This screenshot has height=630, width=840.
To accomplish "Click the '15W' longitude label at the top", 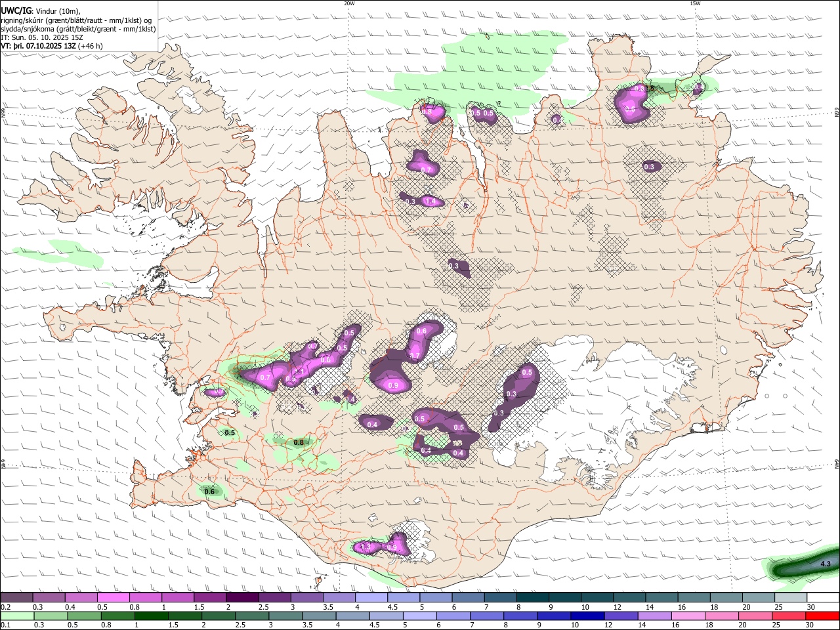I will click(x=695, y=3).
